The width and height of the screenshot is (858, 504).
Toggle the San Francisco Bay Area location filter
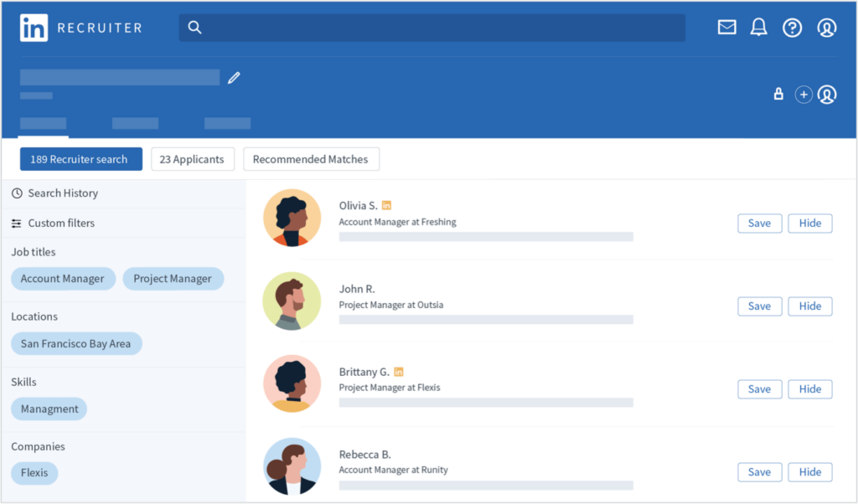[76, 343]
